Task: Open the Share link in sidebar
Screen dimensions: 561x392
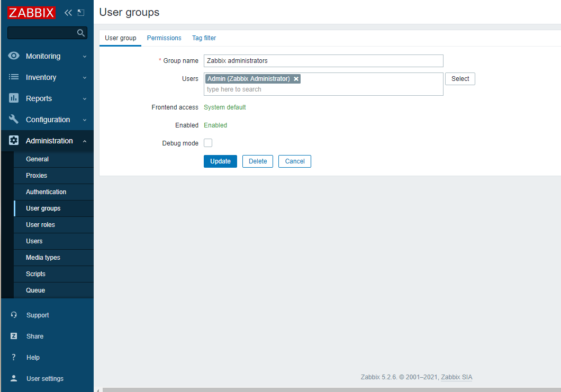Action: coord(35,336)
